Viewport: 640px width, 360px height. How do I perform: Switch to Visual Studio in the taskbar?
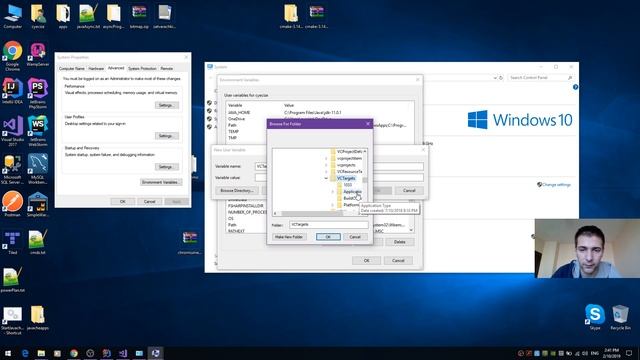pyautogui.click(x=123, y=353)
